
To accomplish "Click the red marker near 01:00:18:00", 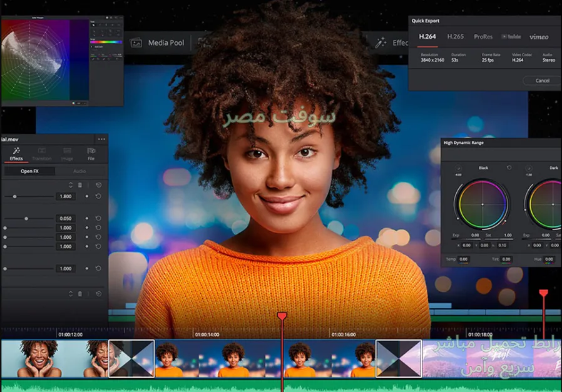I will click(x=543, y=293).
